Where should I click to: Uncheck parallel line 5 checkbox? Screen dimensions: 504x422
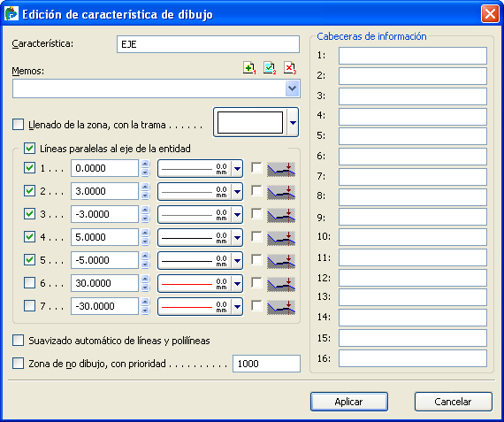pyautogui.click(x=29, y=259)
